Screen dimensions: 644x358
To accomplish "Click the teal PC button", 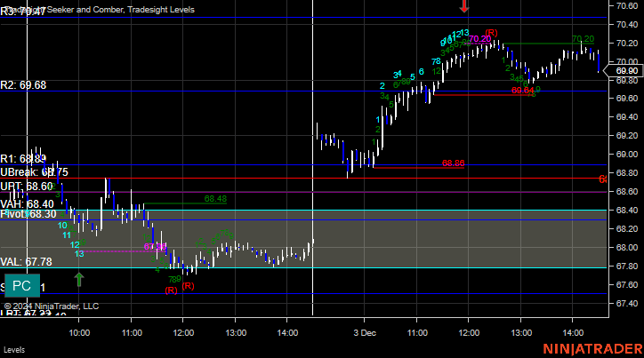I will point(22,285).
